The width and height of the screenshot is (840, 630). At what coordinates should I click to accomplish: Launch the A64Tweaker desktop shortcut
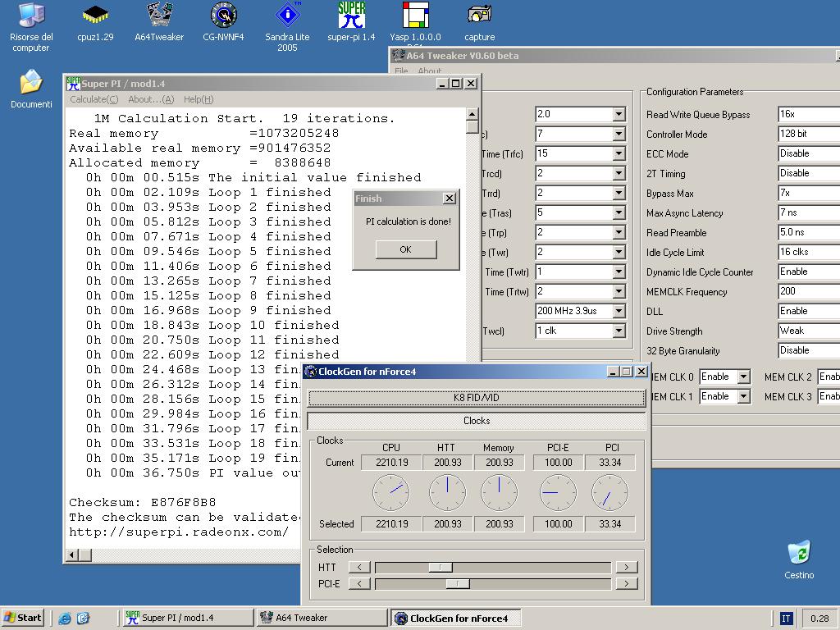[159, 16]
